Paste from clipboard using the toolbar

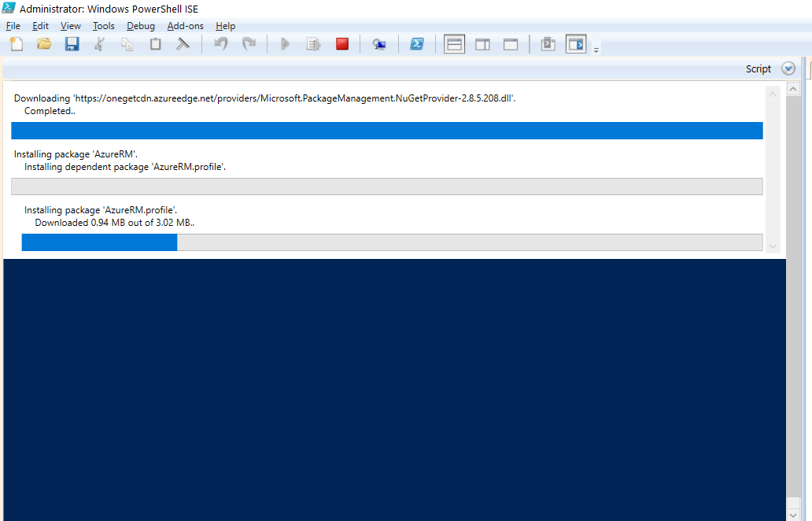[155, 44]
